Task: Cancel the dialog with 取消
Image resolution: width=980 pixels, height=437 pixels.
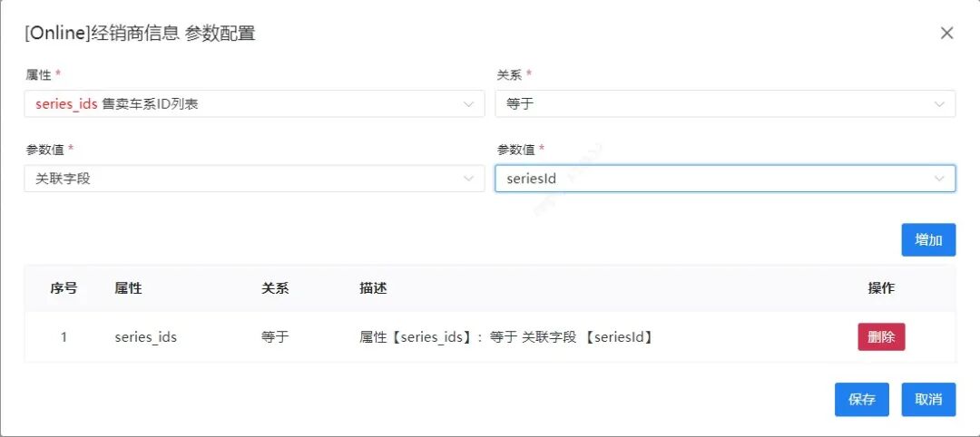Action: point(928,400)
